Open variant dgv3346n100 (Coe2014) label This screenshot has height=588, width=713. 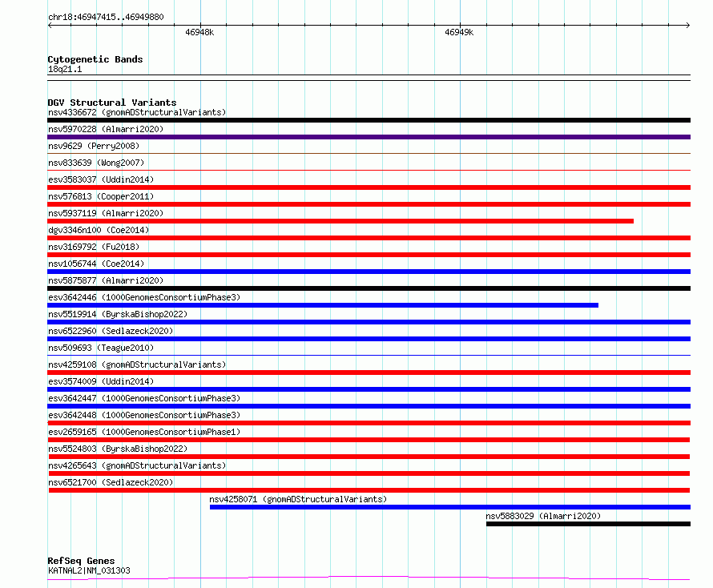tap(99, 230)
